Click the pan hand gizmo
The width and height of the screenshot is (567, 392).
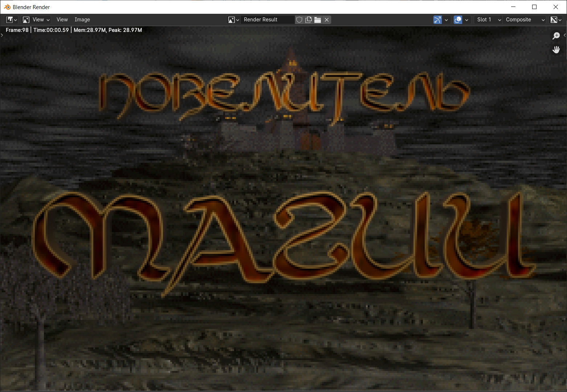click(556, 50)
